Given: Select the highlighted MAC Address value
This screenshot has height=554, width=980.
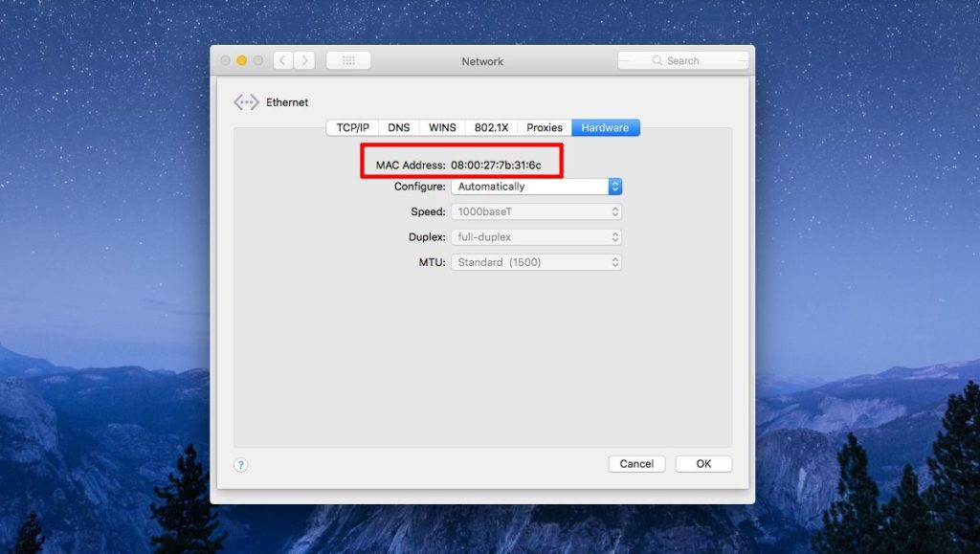Looking at the screenshot, I should click(498, 164).
